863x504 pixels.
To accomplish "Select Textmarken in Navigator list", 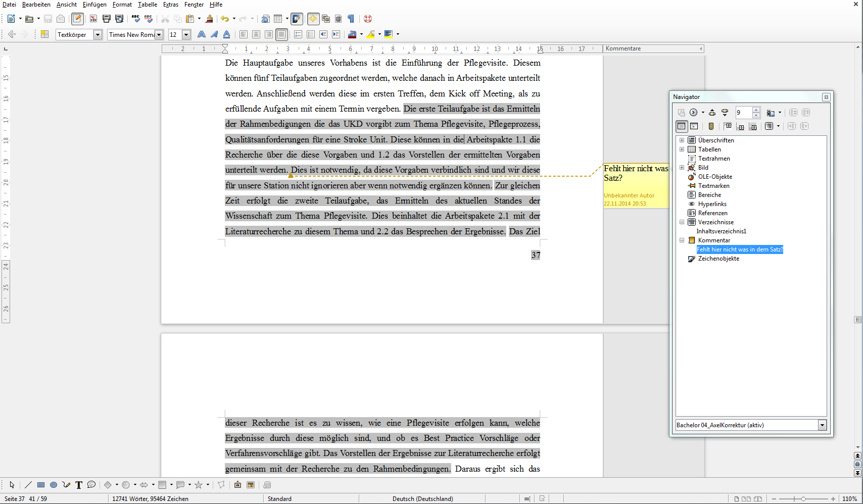I will (x=713, y=186).
